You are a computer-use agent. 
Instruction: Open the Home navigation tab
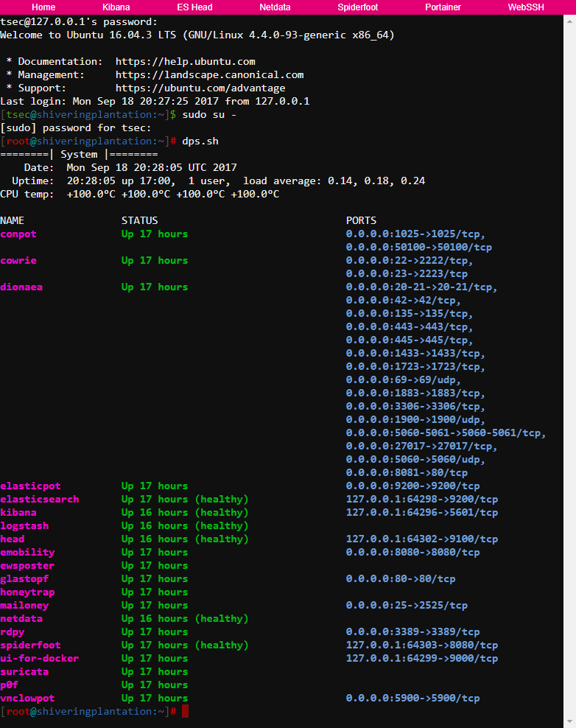(x=43, y=7)
